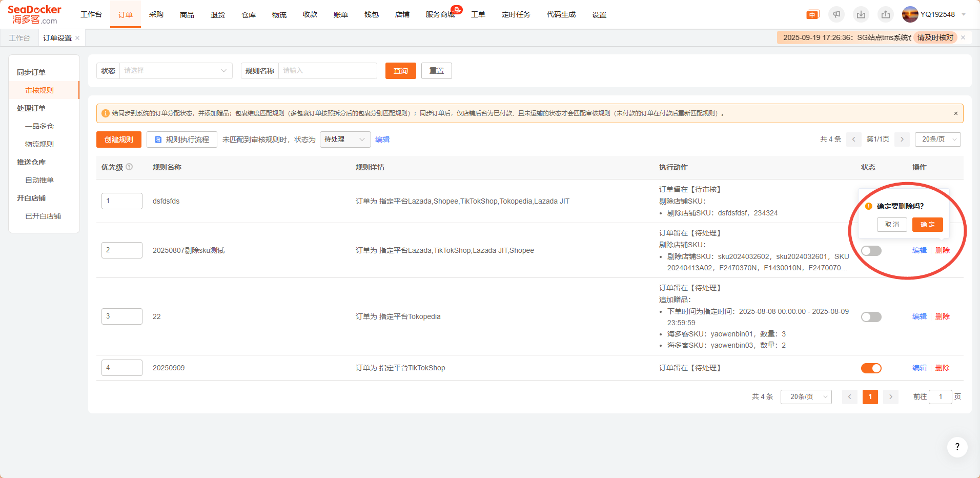The image size is (980, 478).
Task: Disable the 20250909 rule switch
Action: coord(871,368)
